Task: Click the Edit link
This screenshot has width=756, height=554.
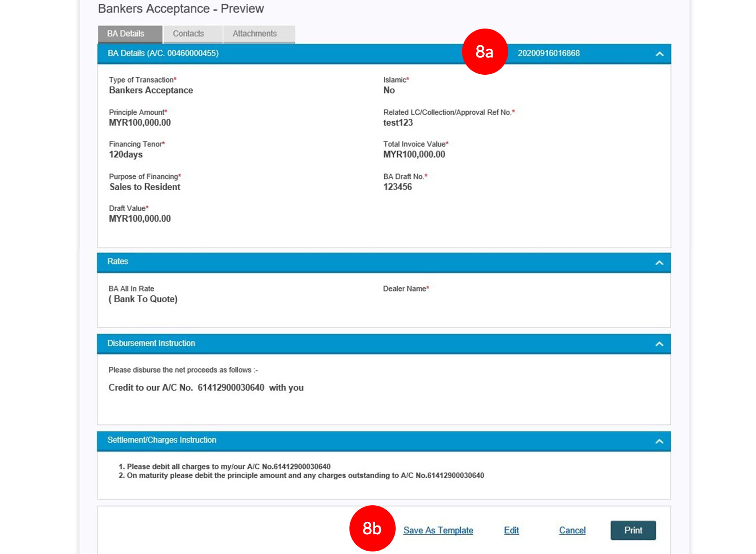Action: click(511, 530)
